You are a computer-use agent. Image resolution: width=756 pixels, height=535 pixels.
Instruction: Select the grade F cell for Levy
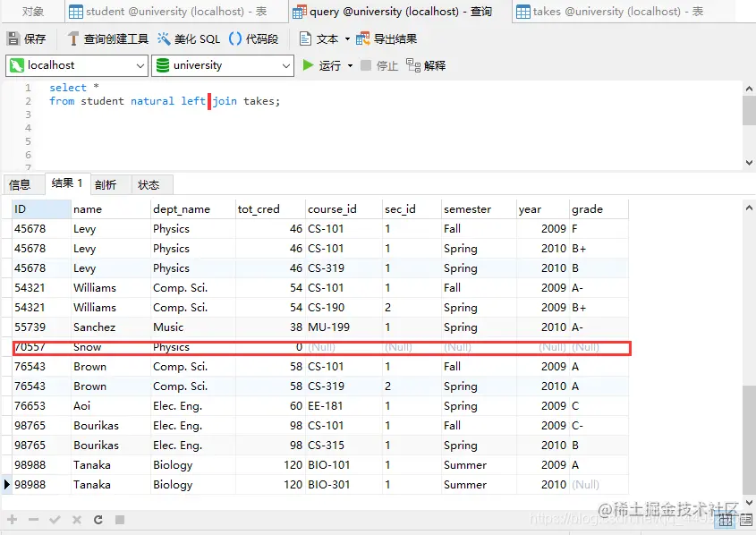click(x=599, y=229)
